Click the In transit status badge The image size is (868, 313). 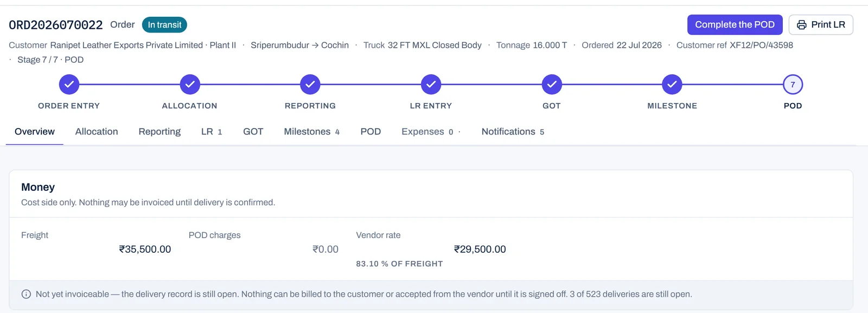pos(164,24)
